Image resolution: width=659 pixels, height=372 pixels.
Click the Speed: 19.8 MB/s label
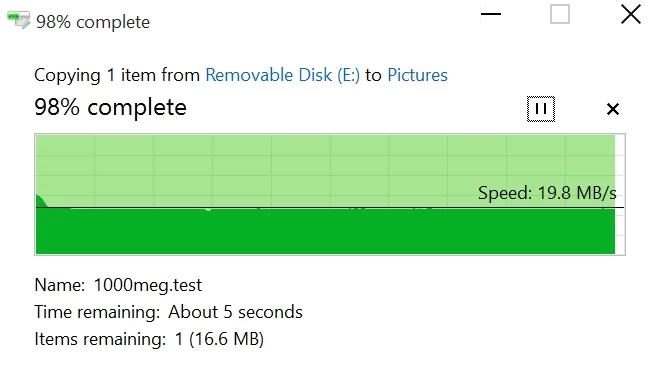coord(547,193)
